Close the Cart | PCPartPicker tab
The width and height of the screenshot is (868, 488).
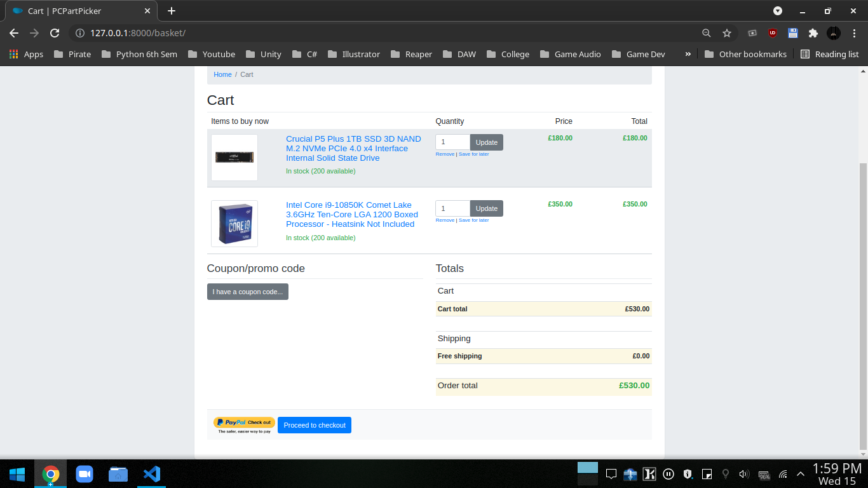(x=147, y=11)
